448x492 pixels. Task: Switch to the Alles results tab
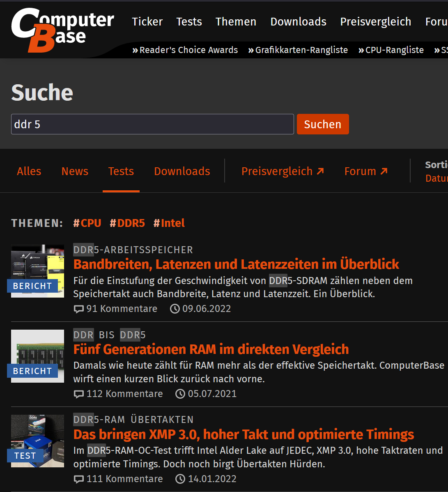(x=29, y=171)
